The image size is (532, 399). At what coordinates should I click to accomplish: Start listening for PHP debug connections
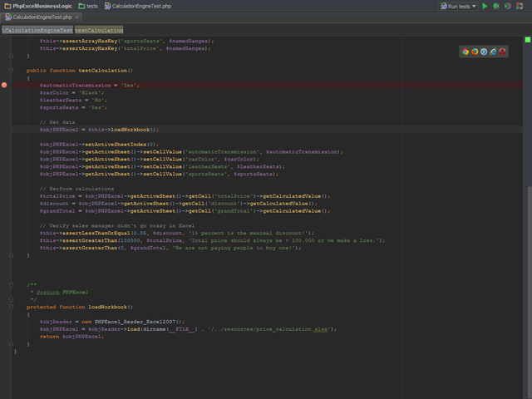pyautogui.click(x=519, y=6)
